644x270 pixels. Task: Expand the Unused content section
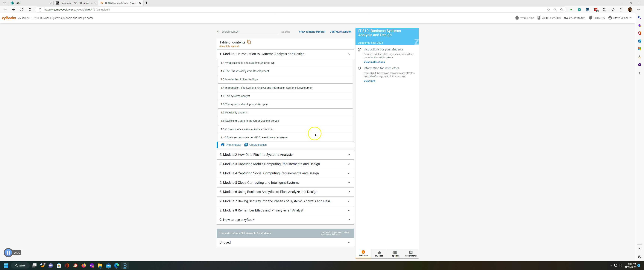click(349, 242)
